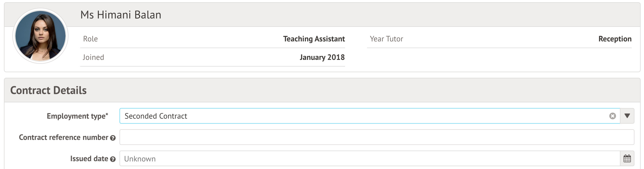Image resolution: width=644 pixels, height=169 pixels.
Task: Click the calendar icon for Issued date
Action: (x=627, y=159)
